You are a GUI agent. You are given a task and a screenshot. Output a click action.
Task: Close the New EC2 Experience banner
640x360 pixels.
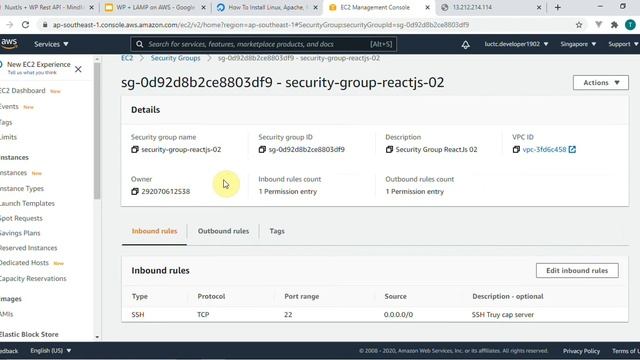pos(78,69)
